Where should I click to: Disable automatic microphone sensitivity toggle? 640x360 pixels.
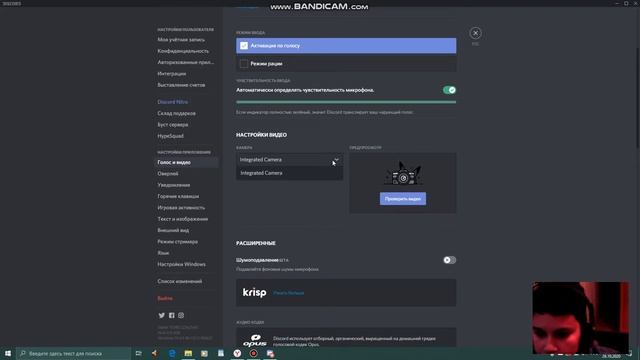[x=449, y=90]
